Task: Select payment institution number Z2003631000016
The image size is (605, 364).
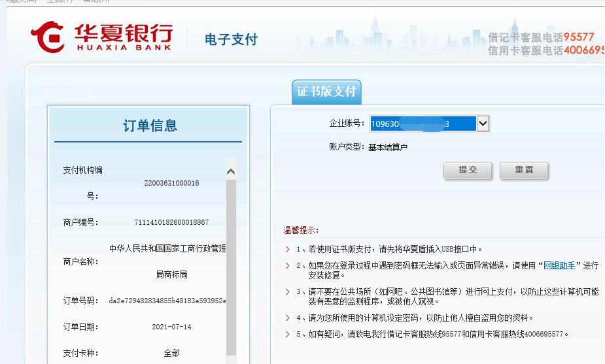Action: tap(172, 183)
